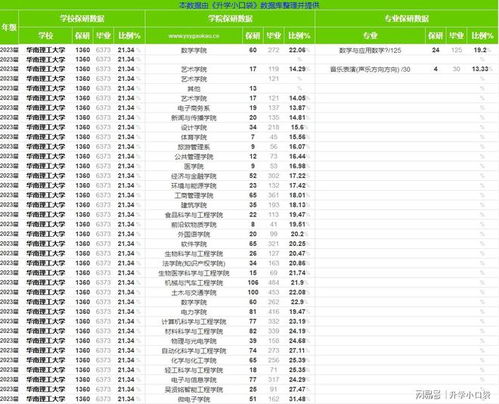Click the 31.48 percentage for 微电子学院

click(297, 399)
